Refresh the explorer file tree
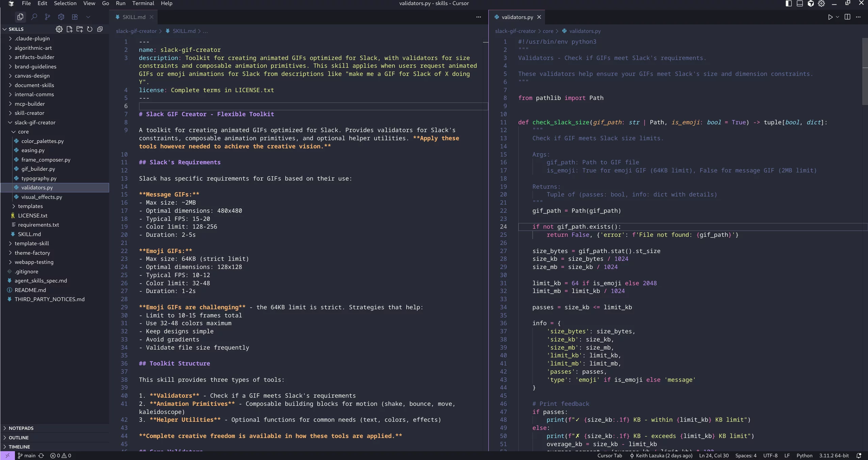 [x=90, y=29]
